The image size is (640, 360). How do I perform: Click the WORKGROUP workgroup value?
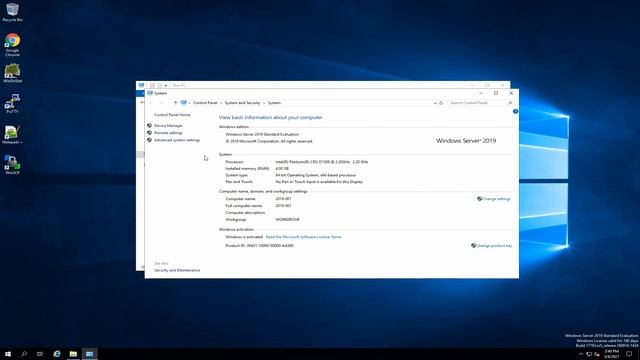click(287, 220)
